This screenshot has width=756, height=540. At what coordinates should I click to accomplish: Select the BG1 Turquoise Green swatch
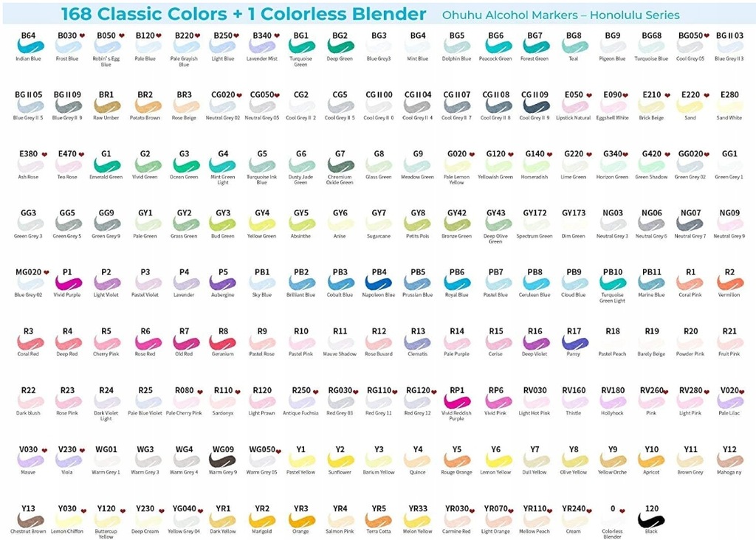pos(302,46)
